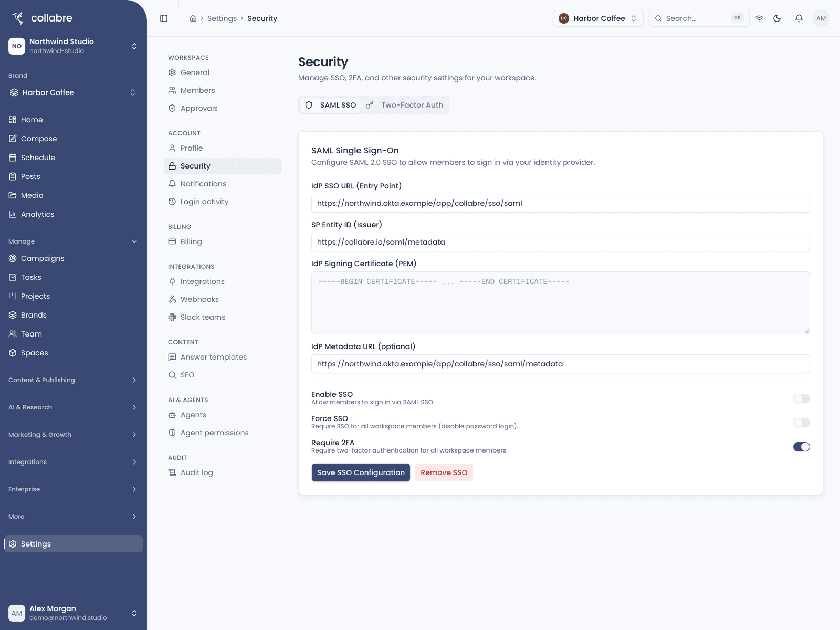840x630 pixels.
Task: Open Media in the sidebar
Action: tap(73, 195)
